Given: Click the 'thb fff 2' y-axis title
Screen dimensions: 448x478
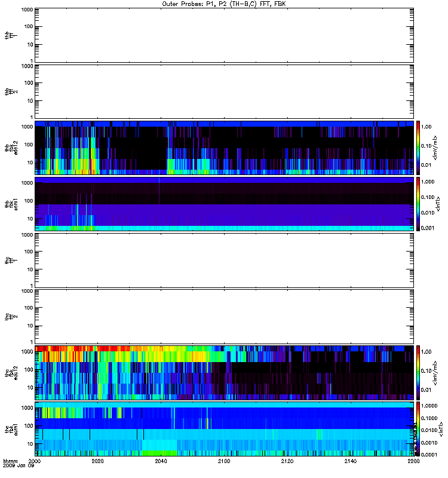Looking at the screenshot, I should (x=11, y=92).
